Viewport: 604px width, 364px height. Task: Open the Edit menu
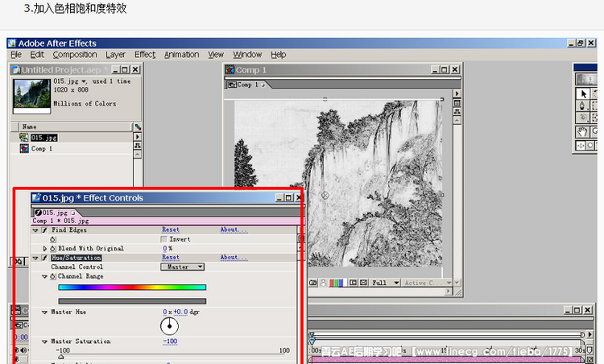[37, 55]
